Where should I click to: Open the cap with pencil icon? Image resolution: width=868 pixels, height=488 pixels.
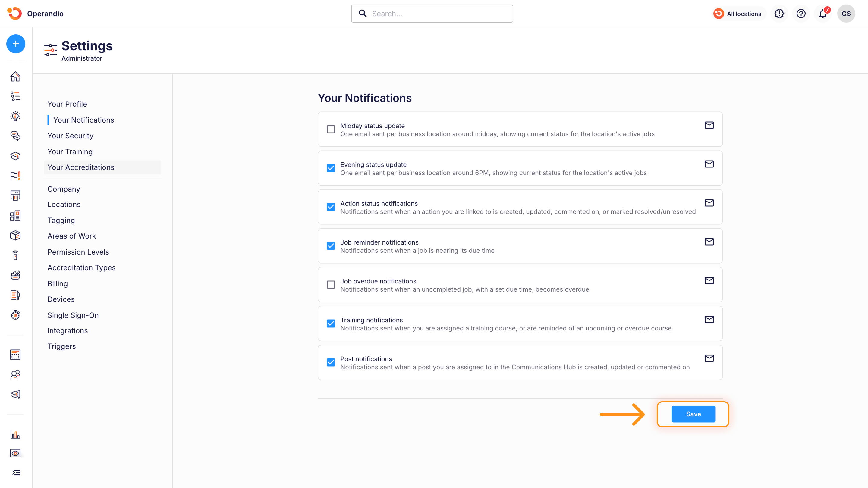tap(15, 394)
